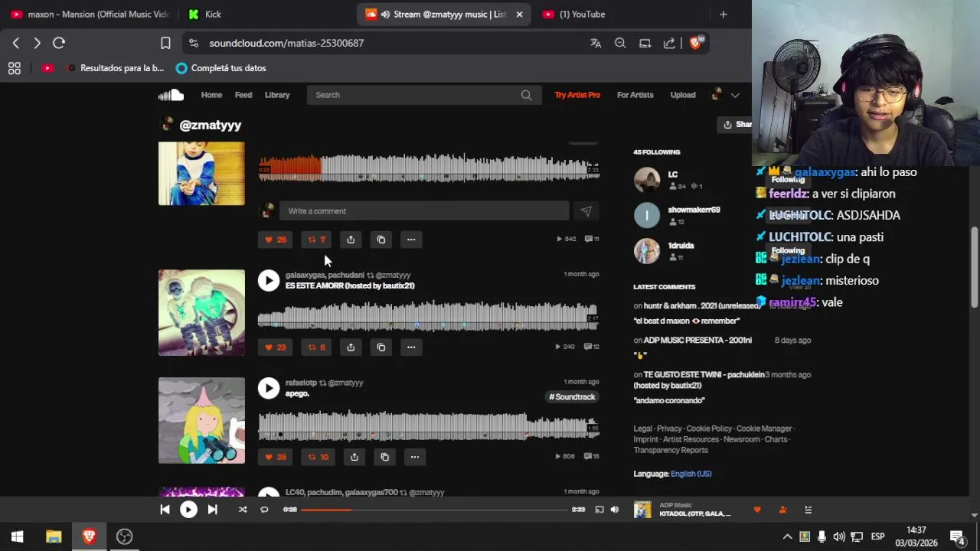Viewport: 980px width, 551px height.
Task: Open the cast icon in player bar
Action: pyautogui.click(x=599, y=510)
